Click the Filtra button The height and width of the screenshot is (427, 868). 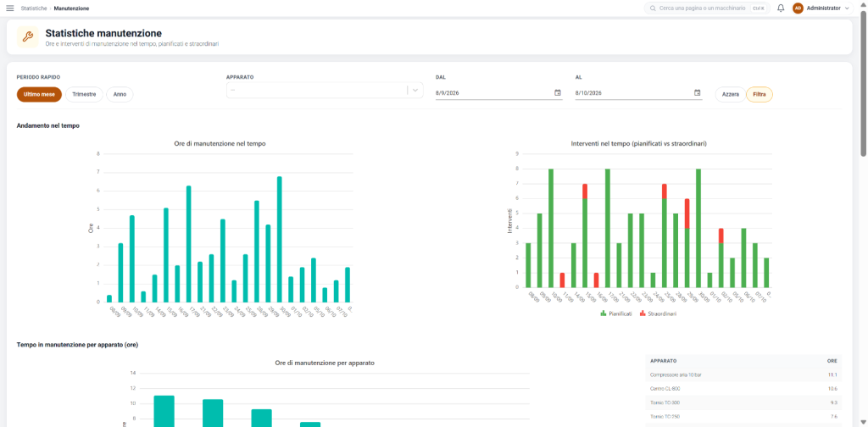coord(759,95)
